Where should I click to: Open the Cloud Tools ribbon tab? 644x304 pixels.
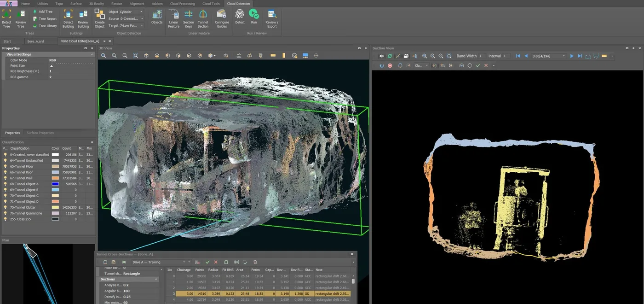tap(211, 4)
